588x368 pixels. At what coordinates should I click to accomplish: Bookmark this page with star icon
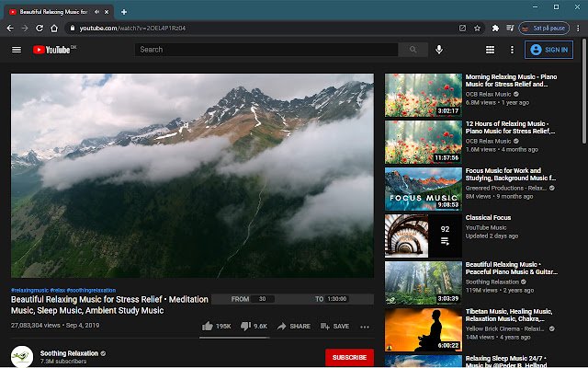(x=477, y=29)
